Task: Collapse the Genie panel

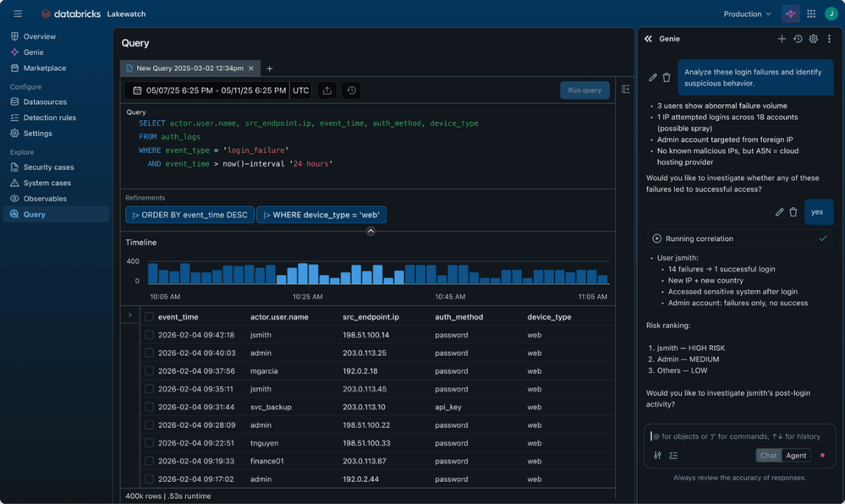Action: 648,39
